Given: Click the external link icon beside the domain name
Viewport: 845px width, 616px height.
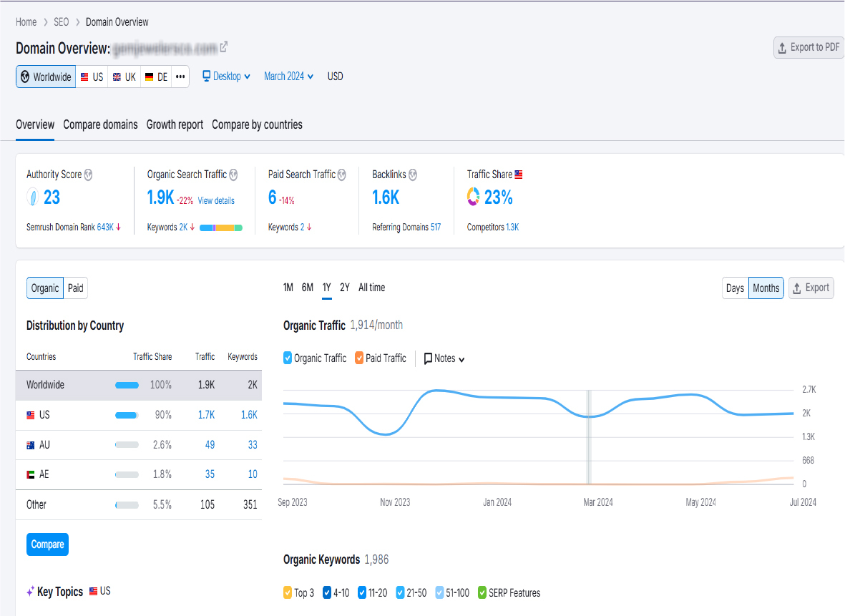Looking at the screenshot, I should click(x=224, y=47).
